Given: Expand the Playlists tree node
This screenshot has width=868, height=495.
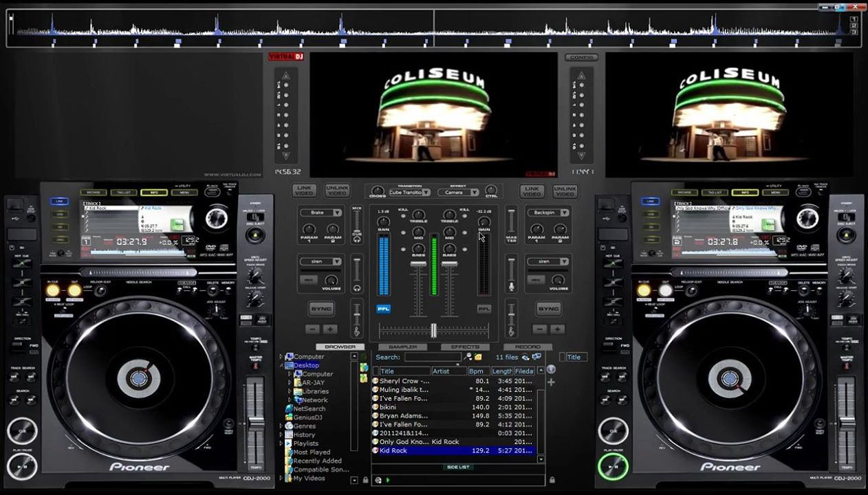Looking at the screenshot, I should click(x=281, y=443).
